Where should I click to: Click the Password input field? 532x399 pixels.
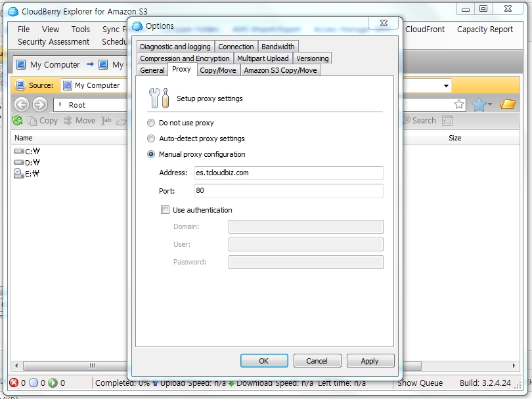pyautogui.click(x=305, y=262)
